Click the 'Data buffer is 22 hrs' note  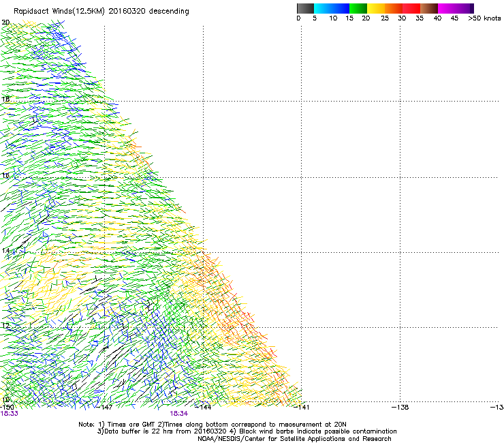click(x=247, y=431)
